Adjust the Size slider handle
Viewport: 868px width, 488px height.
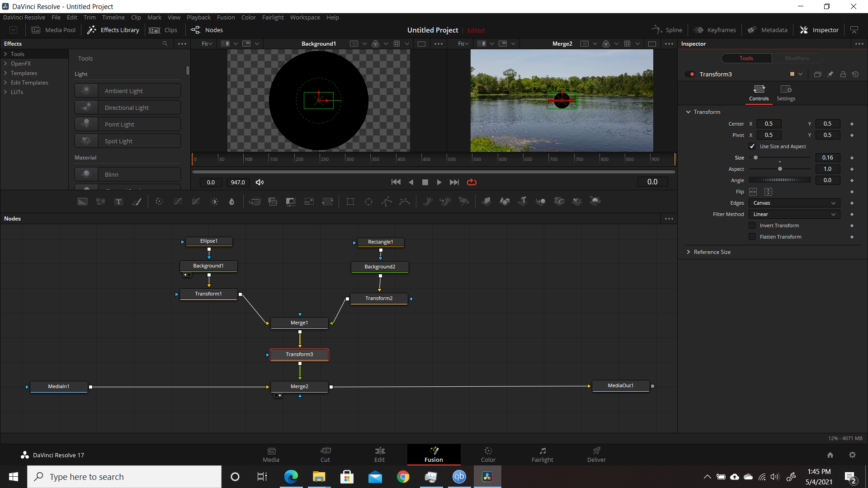[x=755, y=158]
